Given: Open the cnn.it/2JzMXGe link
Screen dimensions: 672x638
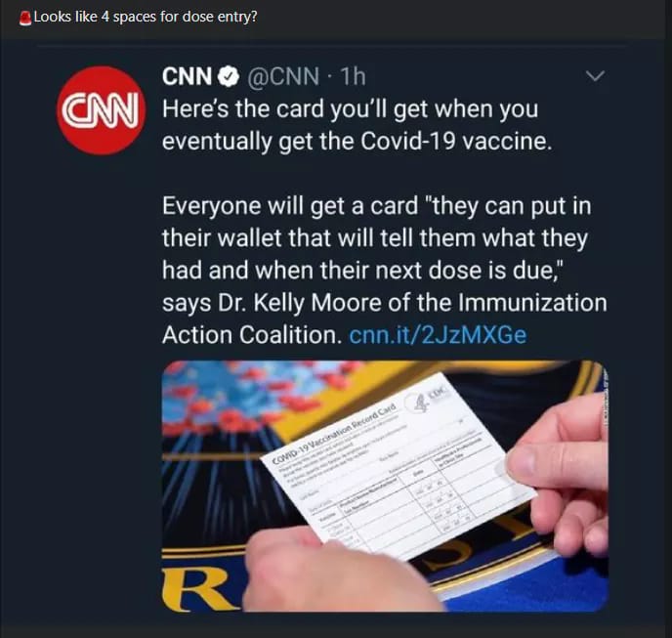Looking at the screenshot, I should tap(438, 335).
